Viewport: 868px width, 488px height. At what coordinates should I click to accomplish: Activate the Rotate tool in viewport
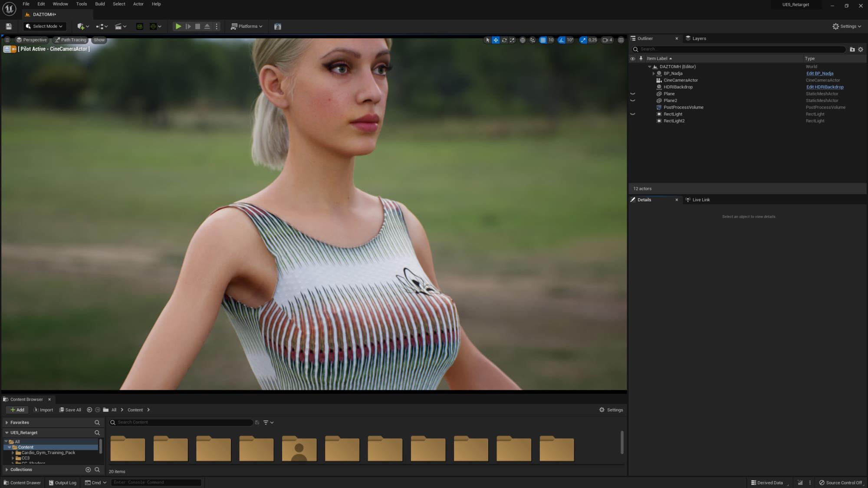(x=504, y=40)
